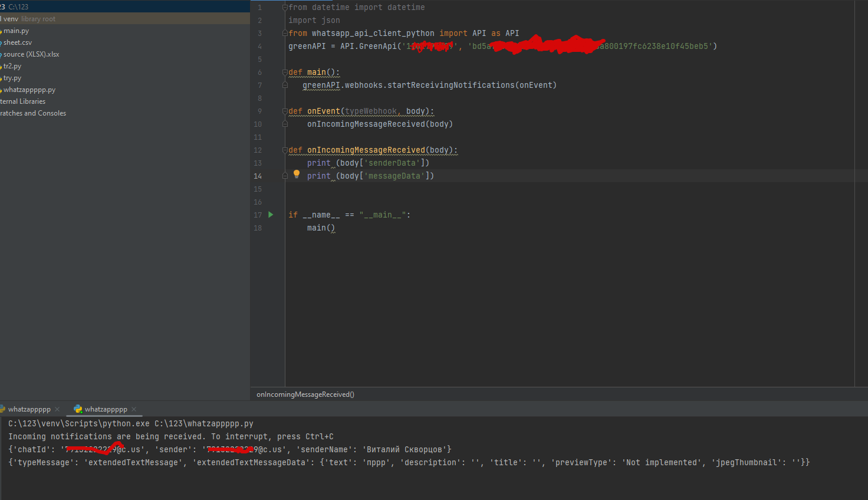Open source (XLSX).xlsx file
Image resolution: width=868 pixels, height=500 pixels.
click(x=31, y=54)
